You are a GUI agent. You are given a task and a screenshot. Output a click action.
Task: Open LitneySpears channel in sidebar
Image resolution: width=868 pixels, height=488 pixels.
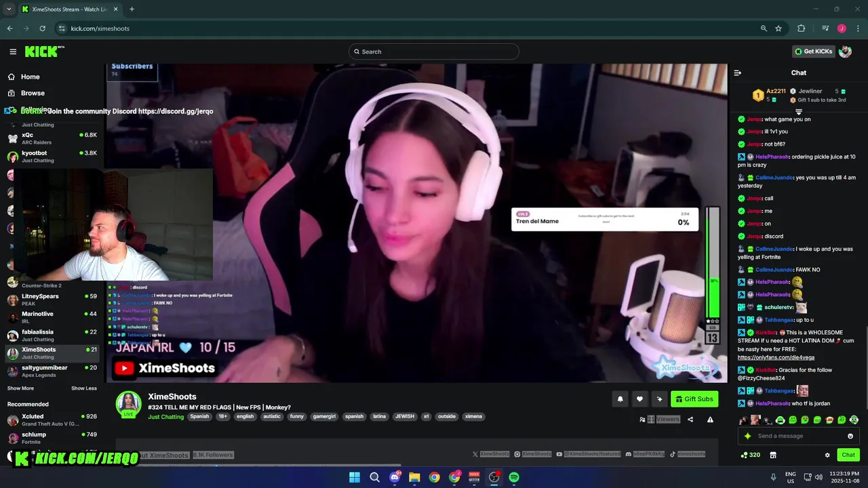point(53,300)
